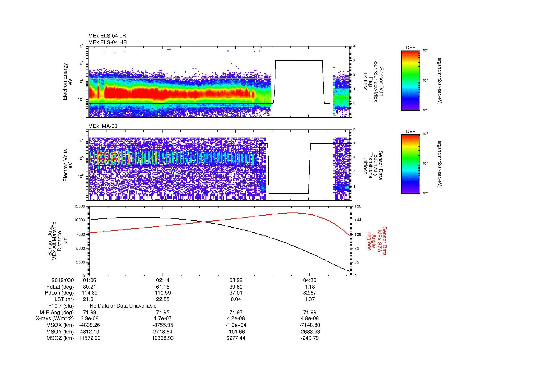The height and width of the screenshot is (392, 555).
Task: Click the 'PdLon (deg)' row label
Action: point(59,293)
